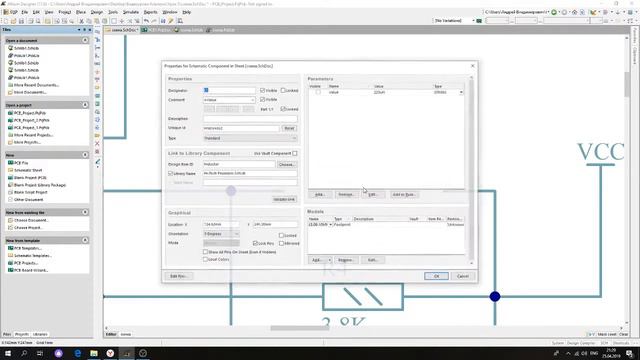Open the Reports menu

coord(150,12)
